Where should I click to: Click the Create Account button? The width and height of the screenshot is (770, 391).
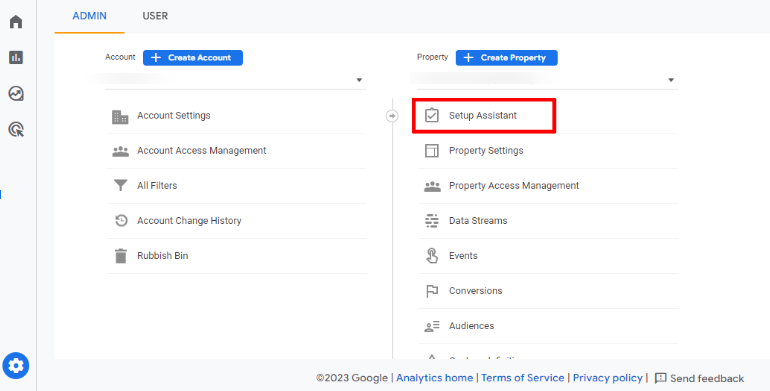coord(193,57)
